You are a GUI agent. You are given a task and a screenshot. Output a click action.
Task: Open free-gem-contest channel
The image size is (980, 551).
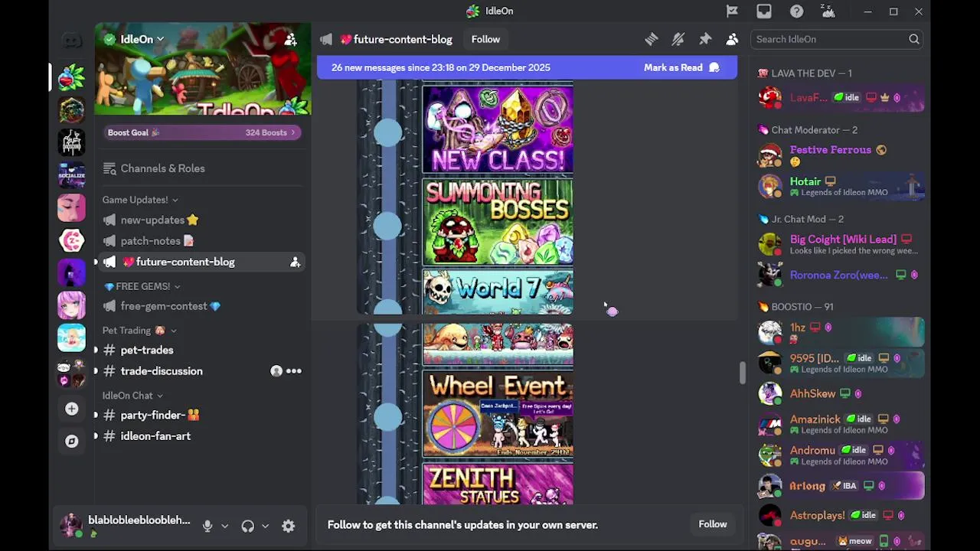tap(202, 306)
